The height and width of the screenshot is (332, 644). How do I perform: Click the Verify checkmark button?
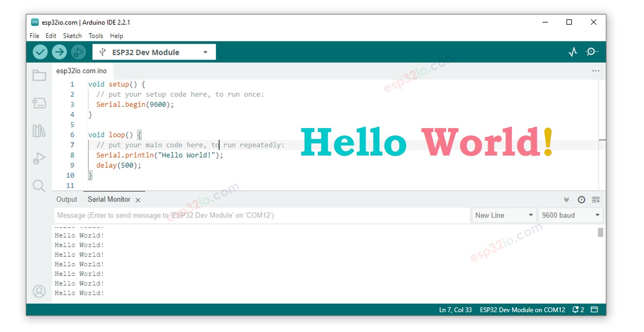pyautogui.click(x=40, y=52)
